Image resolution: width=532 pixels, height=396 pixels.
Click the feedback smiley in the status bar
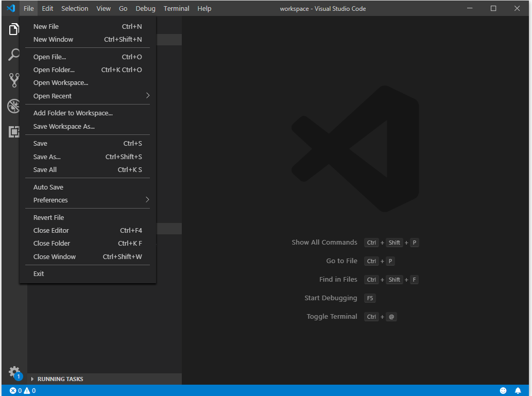click(x=503, y=390)
